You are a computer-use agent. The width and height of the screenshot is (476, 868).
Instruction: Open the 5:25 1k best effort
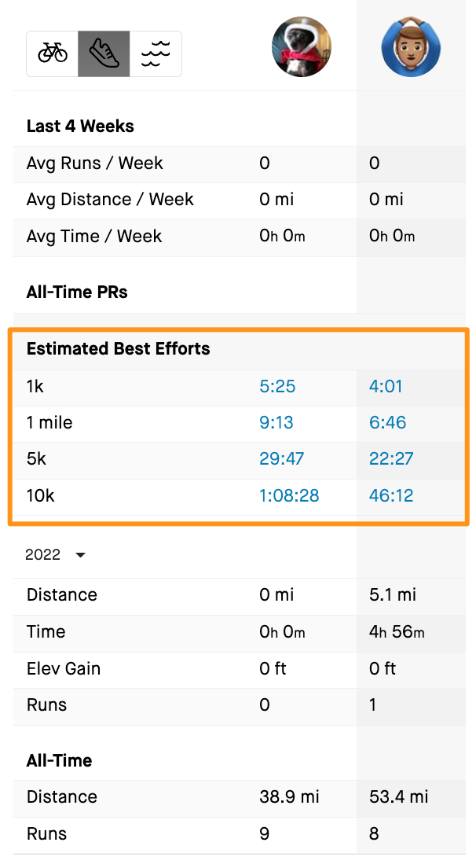tap(277, 386)
